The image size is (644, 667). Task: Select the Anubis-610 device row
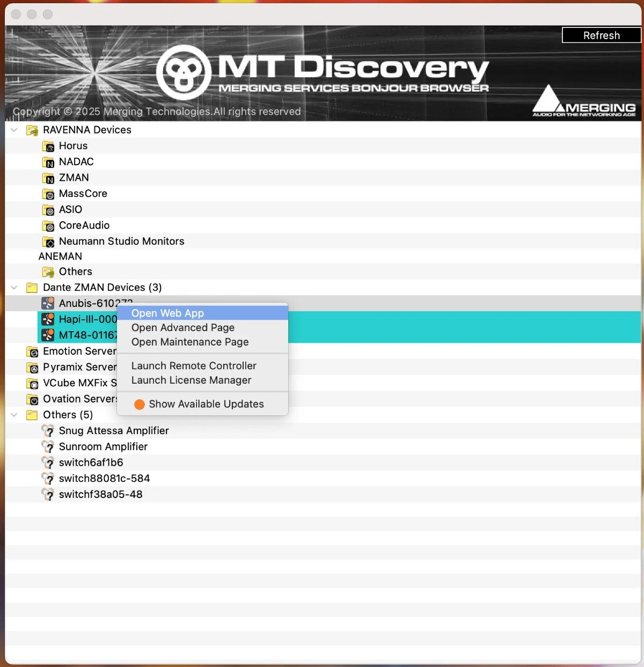point(323,303)
